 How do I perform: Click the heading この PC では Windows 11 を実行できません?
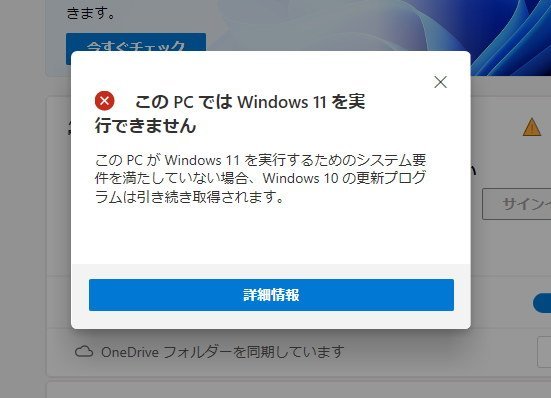(x=230, y=114)
